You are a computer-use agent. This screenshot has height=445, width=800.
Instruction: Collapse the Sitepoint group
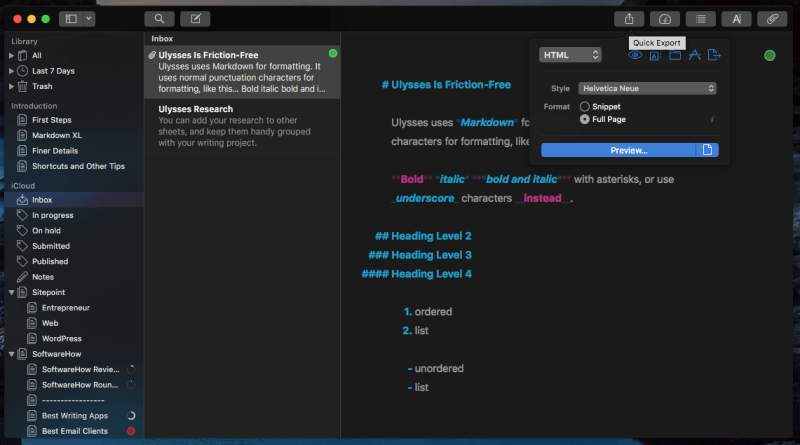[11, 292]
